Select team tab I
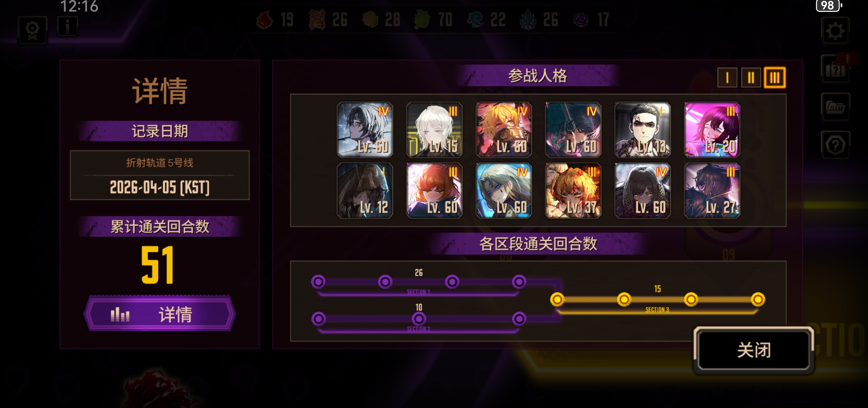Image resolution: width=868 pixels, height=408 pixels. [727, 77]
